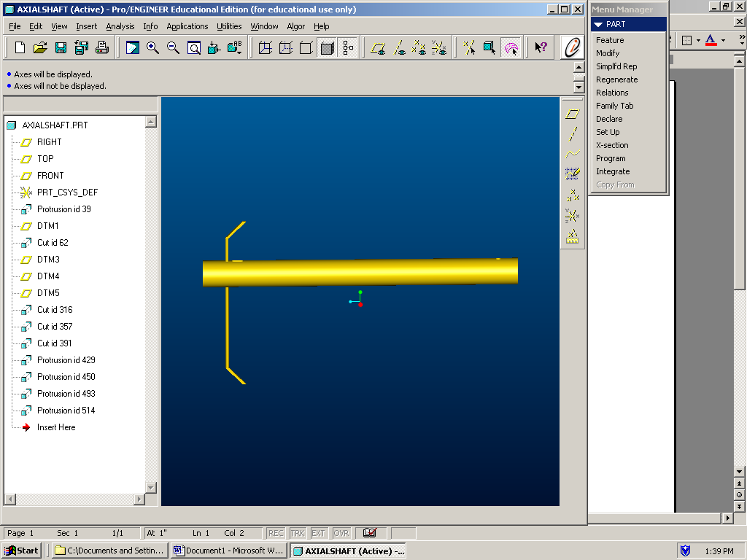Click Regenerate in the Menu Manager
The width and height of the screenshot is (747, 560).
(x=616, y=79)
